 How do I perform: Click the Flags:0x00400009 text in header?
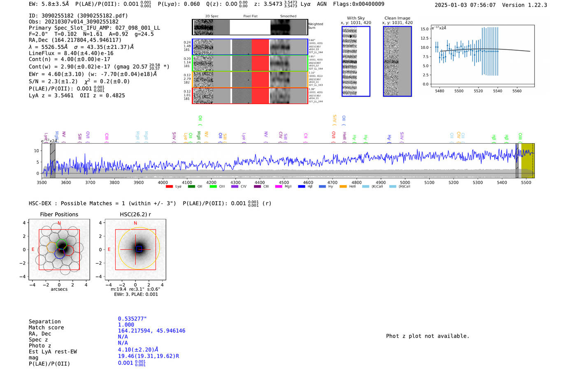point(358,4)
